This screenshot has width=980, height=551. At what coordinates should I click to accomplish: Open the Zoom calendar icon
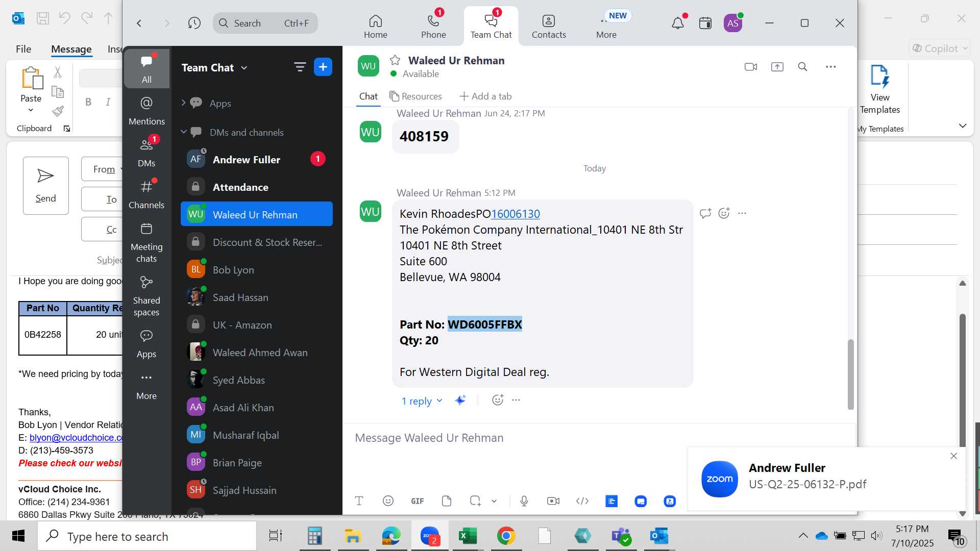pyautogui.click(x=705, y=23)
